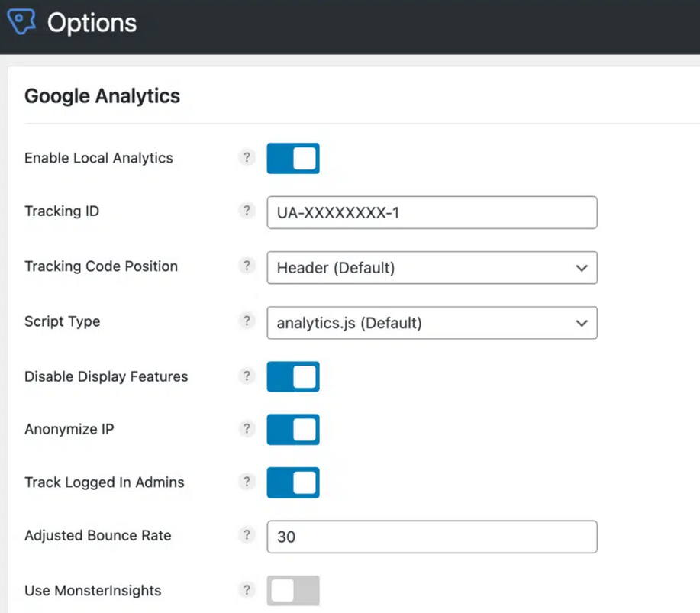Click the Perfmatters logo icon in header

click(21, 23)
